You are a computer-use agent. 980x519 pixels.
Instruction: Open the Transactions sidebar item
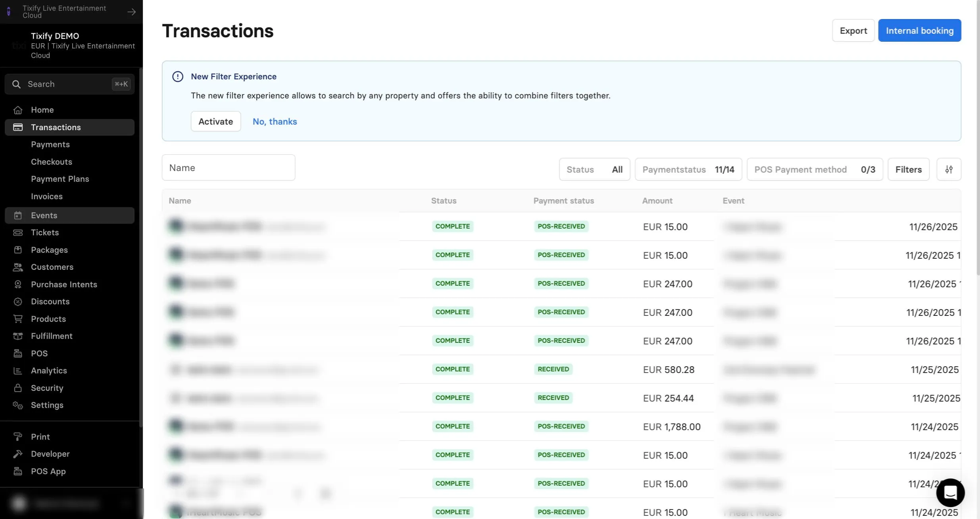(x=69, y=127)
